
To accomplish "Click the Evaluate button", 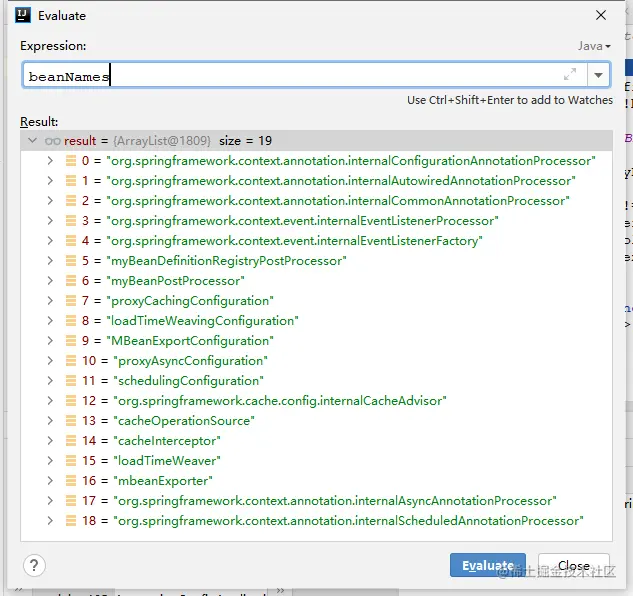I will [488, 565].
